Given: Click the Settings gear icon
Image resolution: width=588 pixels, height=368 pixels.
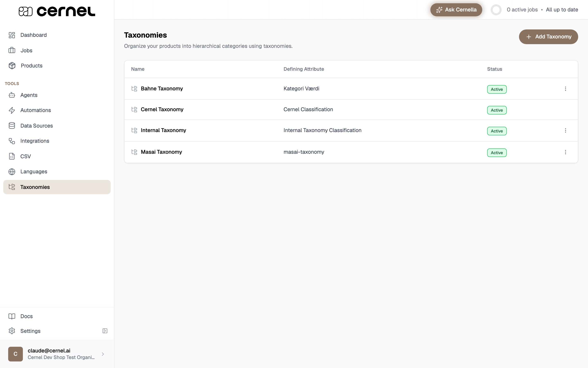Looking at the screenshot, I should 12,331.
